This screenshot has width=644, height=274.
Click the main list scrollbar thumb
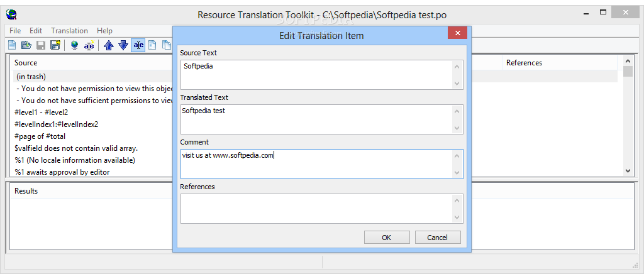(628, 72)
